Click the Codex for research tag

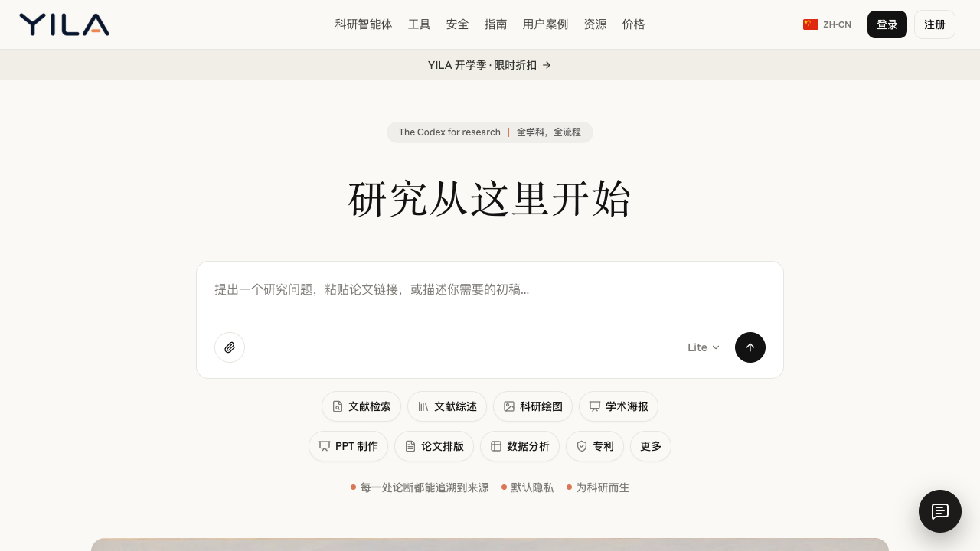pos(490,132)
